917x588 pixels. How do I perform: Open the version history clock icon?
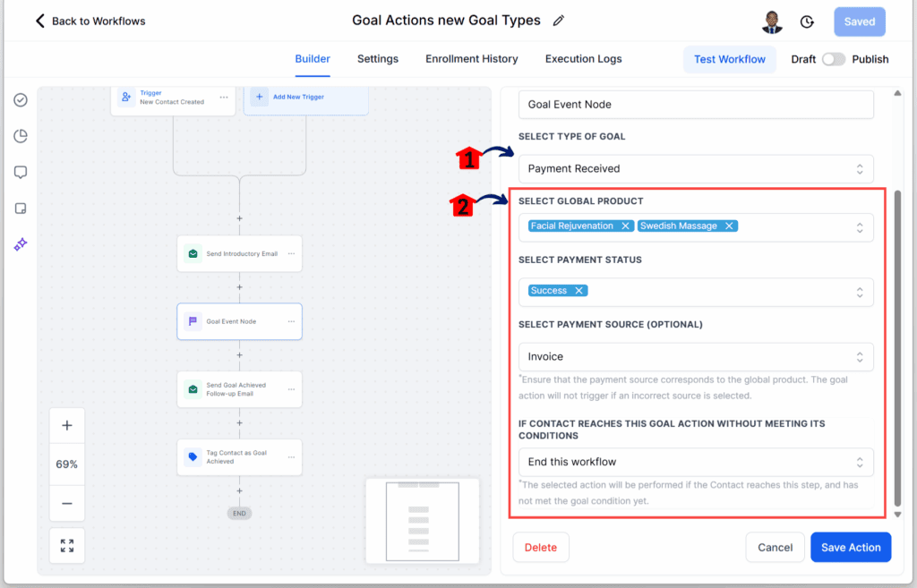pos(807,22)
